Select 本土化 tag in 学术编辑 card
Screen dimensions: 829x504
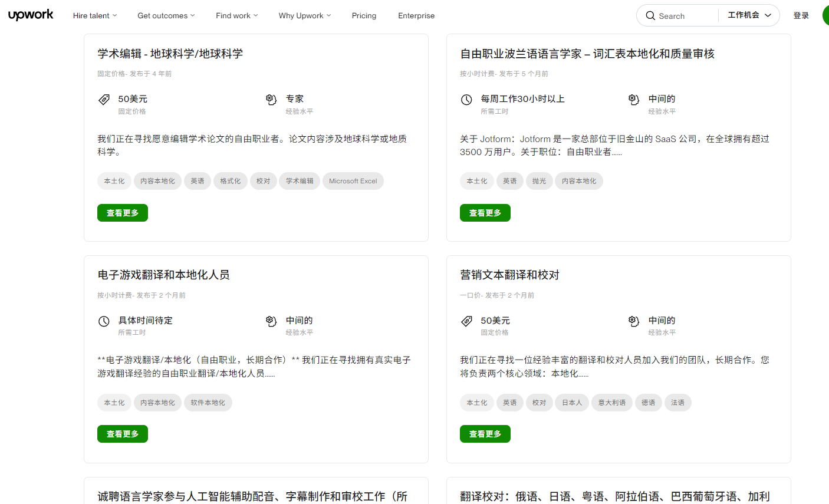(x=114, y=181)
